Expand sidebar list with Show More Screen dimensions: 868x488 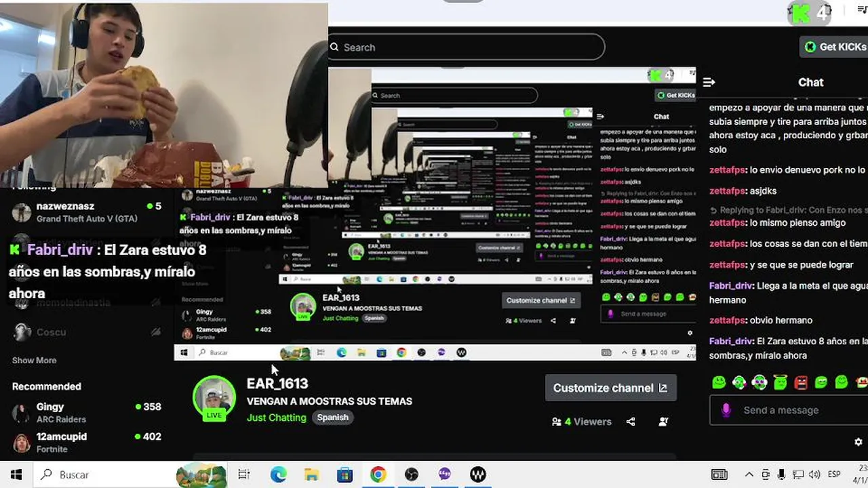click(x=34, y=361)
